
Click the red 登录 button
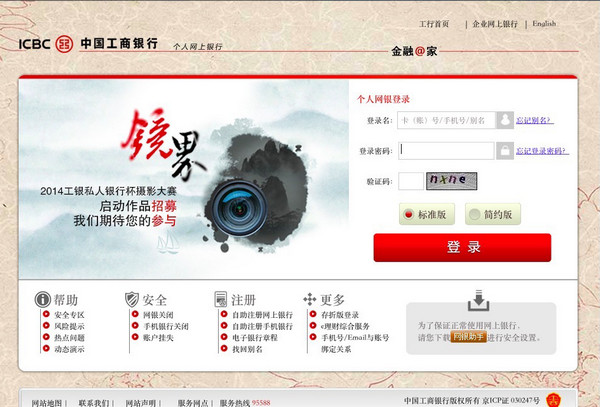(462, 247)
